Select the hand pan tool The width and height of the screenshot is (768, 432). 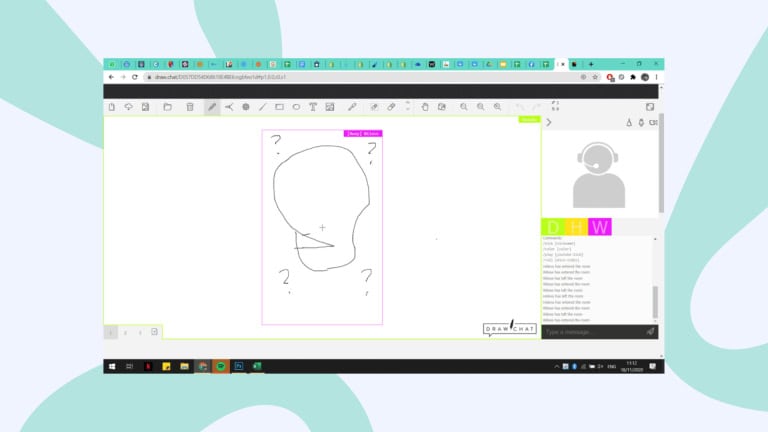click(x=425, y=107)
